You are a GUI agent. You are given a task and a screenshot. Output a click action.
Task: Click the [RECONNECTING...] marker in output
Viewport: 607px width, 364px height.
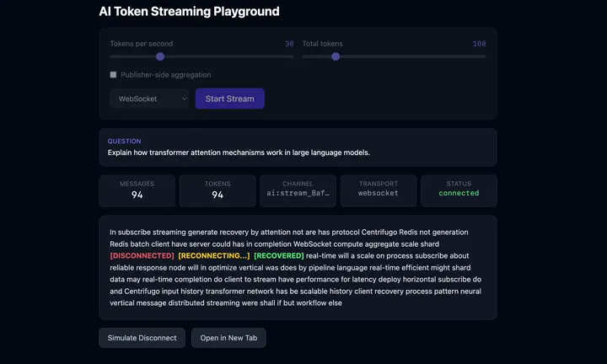click(214, 255)
